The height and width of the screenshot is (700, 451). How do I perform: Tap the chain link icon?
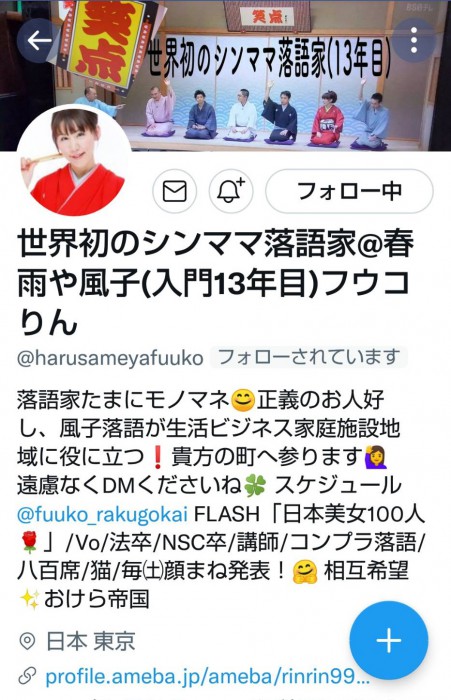tap(27, 676)
